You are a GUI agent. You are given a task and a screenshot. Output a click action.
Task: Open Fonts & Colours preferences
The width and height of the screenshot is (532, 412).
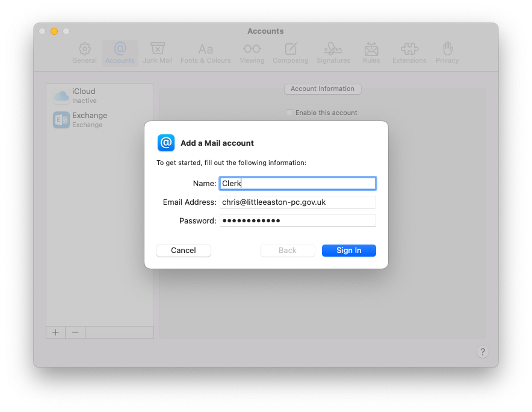(x=206, y=53)
